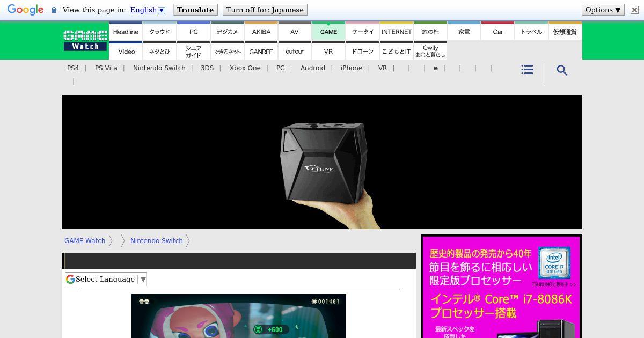Open the クラウド tab
The width and height of the screenshot is (644, 338).
tap(159, 31)
